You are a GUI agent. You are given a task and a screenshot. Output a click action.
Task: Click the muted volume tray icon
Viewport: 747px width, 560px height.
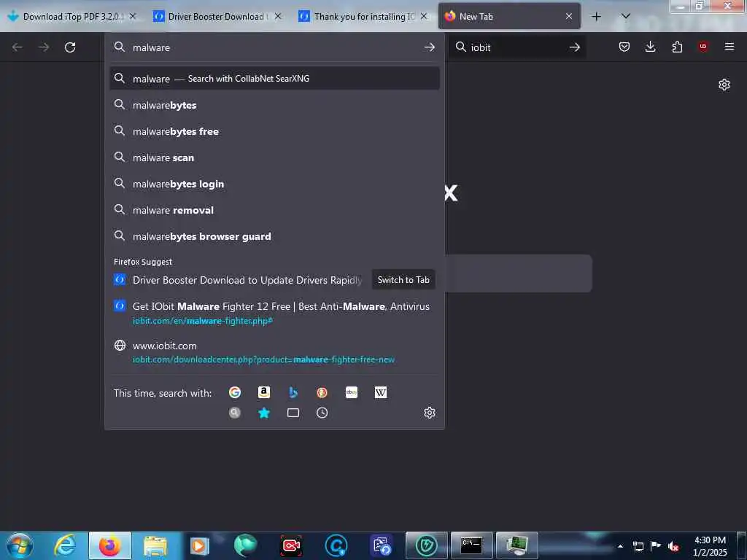(673, 547)
